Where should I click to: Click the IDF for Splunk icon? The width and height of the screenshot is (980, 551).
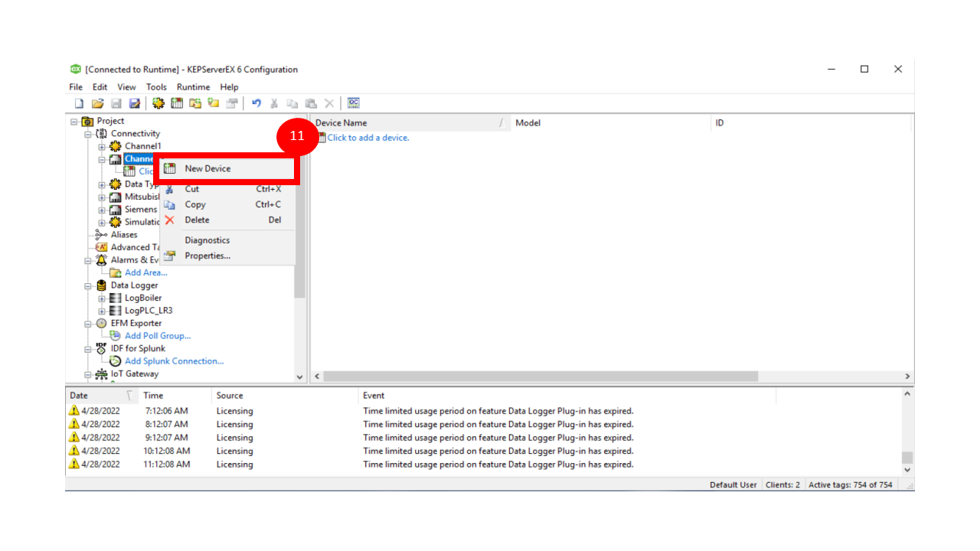click(102, 348)
